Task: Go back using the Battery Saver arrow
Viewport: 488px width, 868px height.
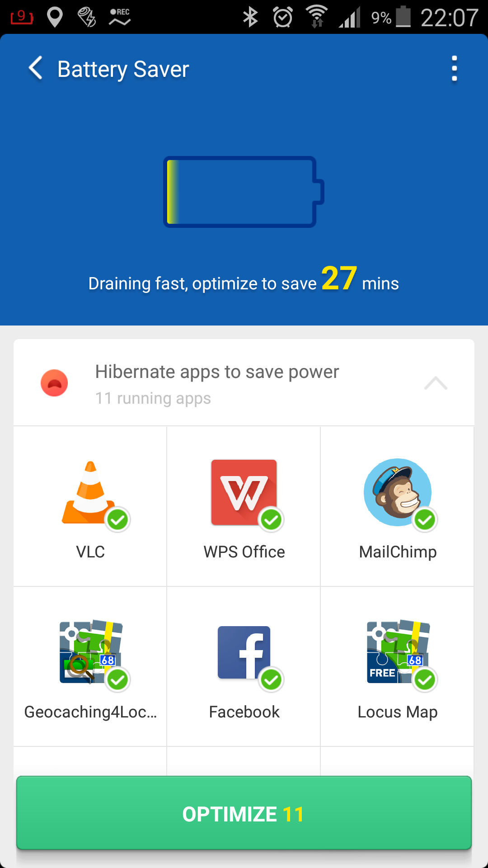Action: click(x=36, y=68)
